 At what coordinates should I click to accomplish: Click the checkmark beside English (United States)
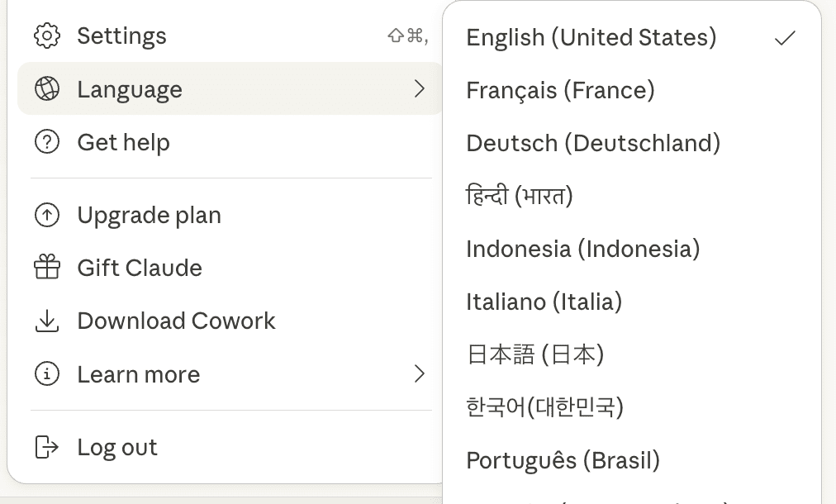(x=785, y=38)
